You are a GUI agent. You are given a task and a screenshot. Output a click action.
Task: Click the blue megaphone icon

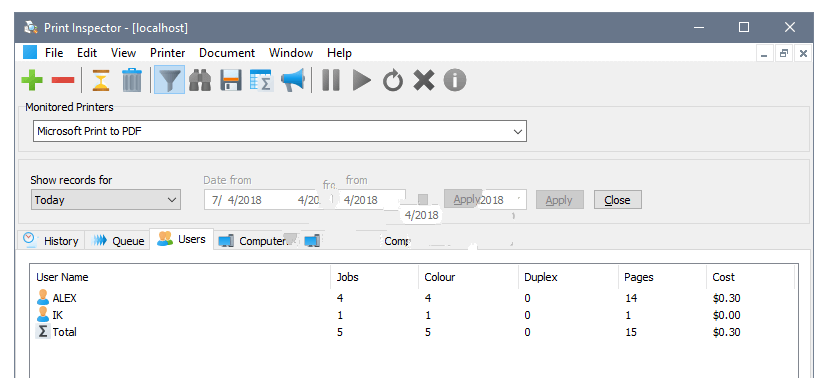coord(293,81)
